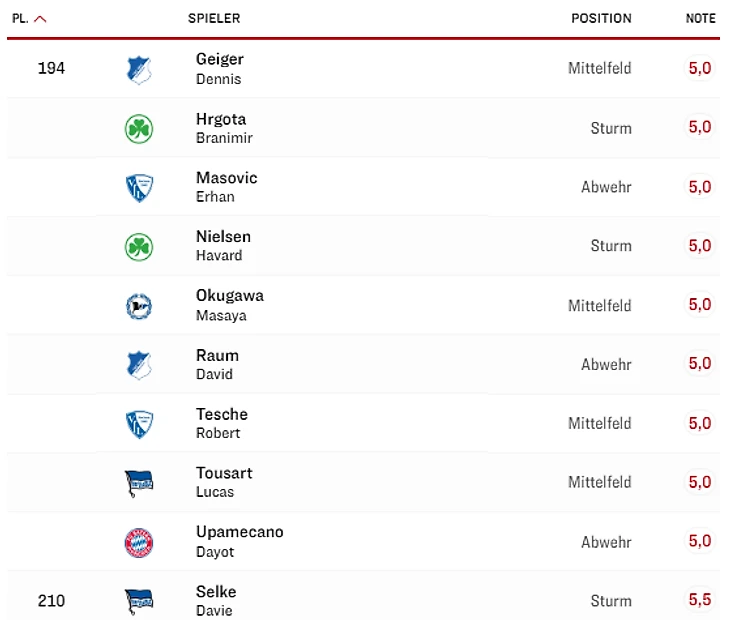Click the Bochum crest beside Tesche

(x=139, y=424)
